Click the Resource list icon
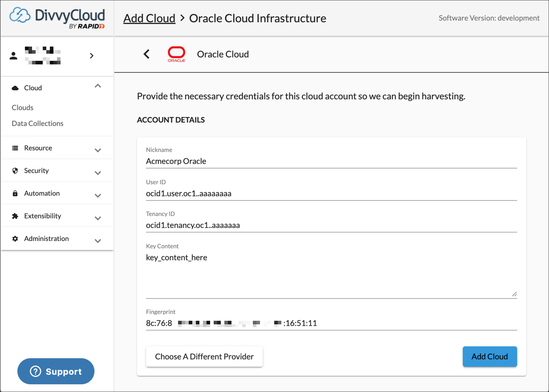Viewport: 549px width, 392px height. [15, 148]
